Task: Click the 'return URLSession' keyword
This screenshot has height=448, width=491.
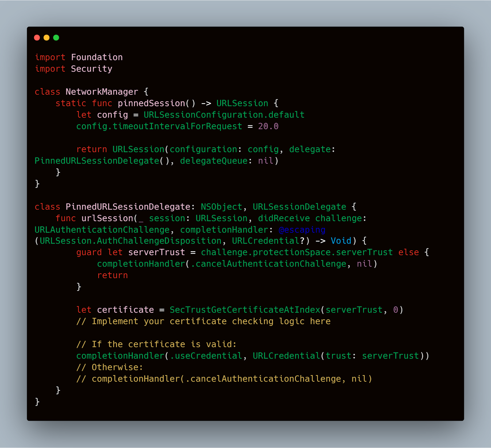Action: 92,149
